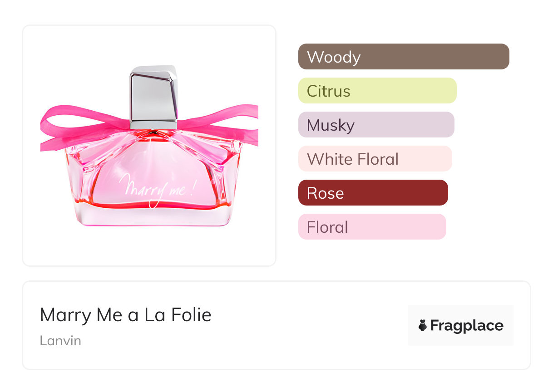Click the Fragplace wordmark text

pyautogui.click(x=467, y=326)
